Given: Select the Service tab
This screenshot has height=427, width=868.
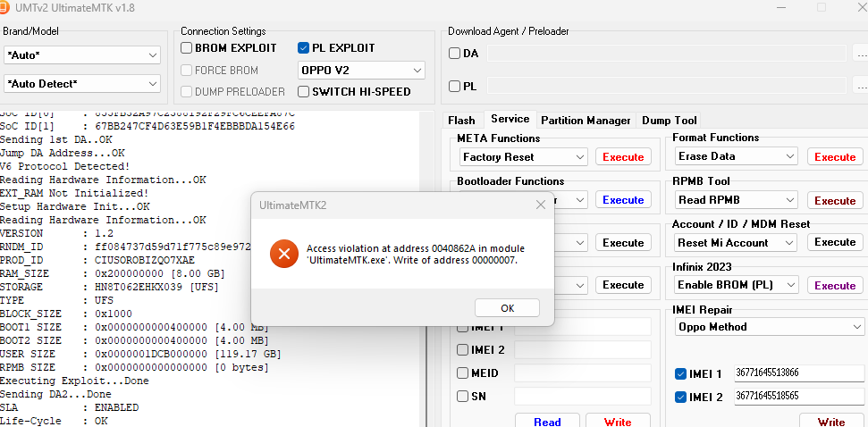Looking at the screenshot, I should [x=510, y=119].
